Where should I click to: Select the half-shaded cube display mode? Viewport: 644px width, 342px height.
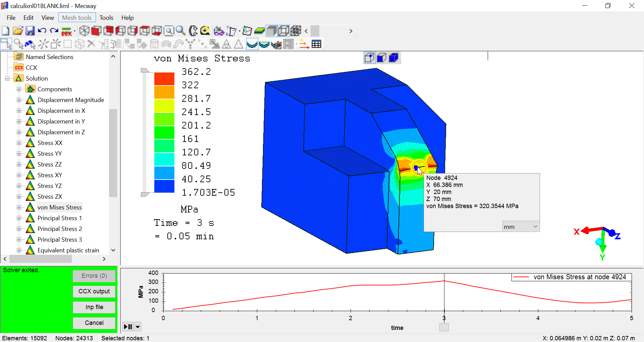tap(382, 58)
